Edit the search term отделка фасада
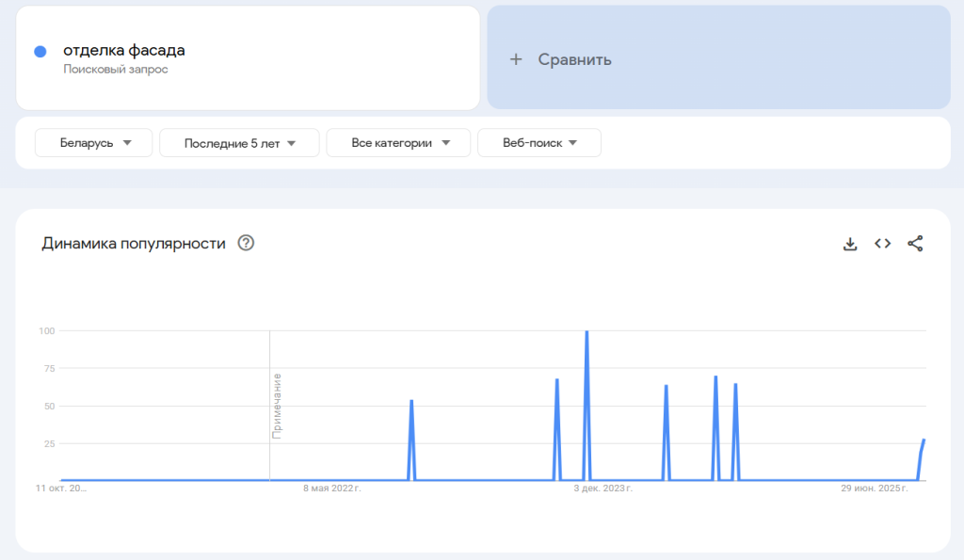This screenshot has height=560, width=964. point(124,51)
